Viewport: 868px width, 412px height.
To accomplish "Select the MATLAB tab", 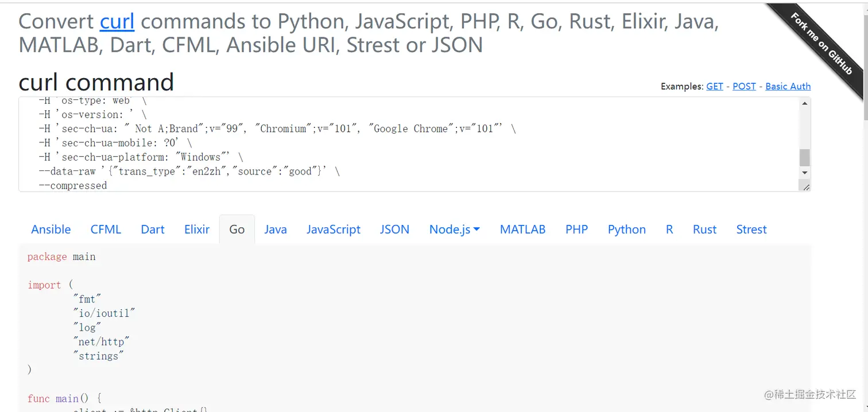I will tap(522, 230).
